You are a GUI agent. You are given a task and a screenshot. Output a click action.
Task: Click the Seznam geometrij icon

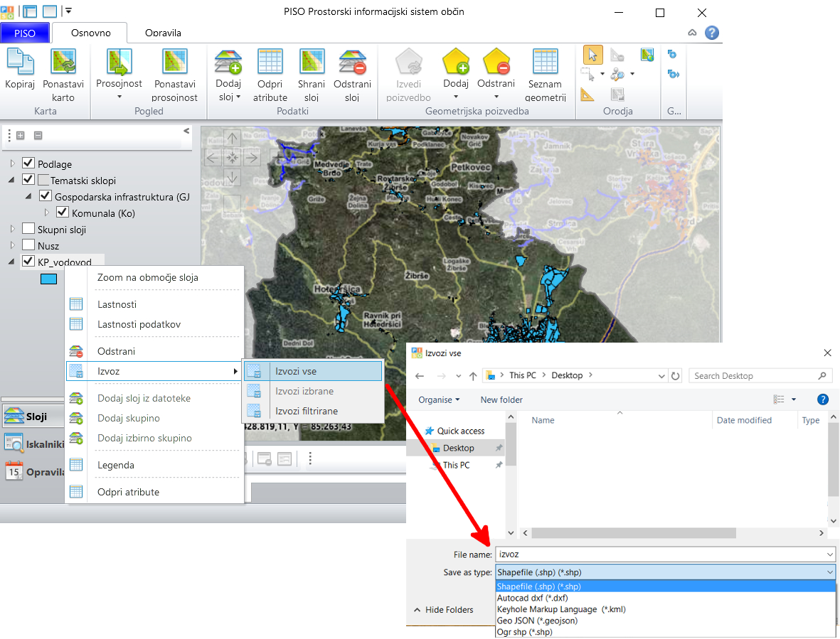click(546, 62)
